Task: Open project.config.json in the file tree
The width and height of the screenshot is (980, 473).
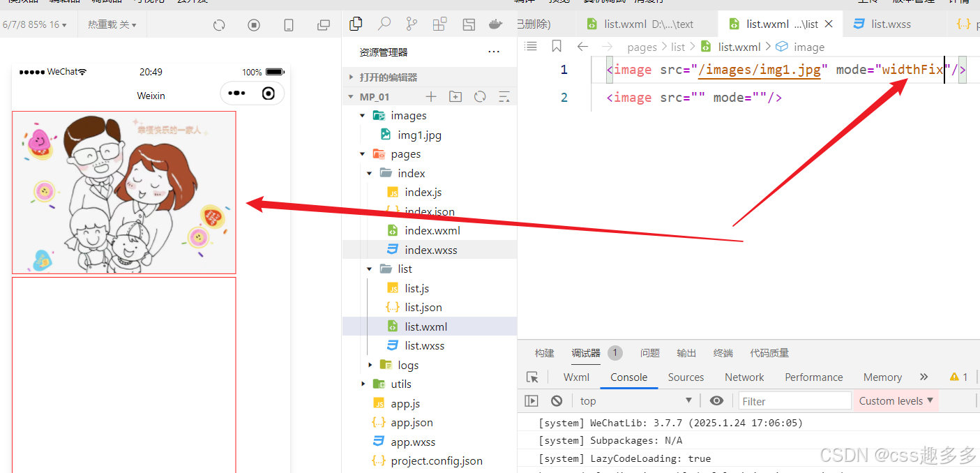Action: point(437,460)
